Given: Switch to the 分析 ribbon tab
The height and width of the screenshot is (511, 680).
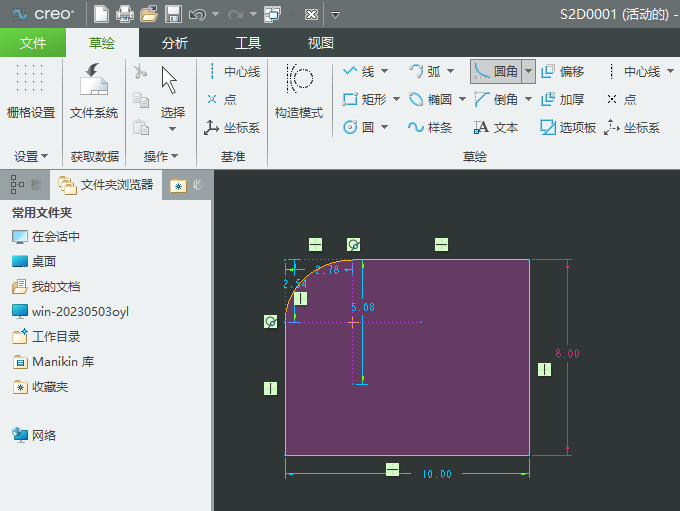Looking at the screenshot, I should click(x=175, y=43).
